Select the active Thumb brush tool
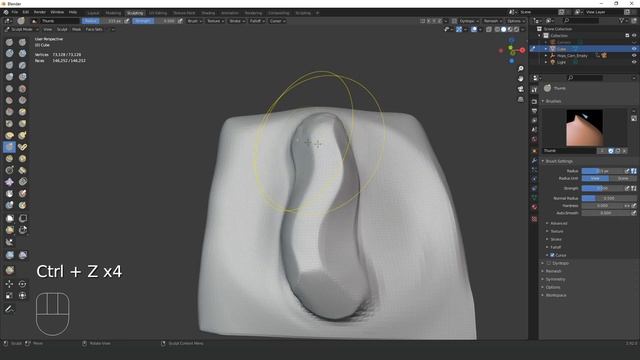The height and width of the screenshot is (360, 640). coord(9,147)
